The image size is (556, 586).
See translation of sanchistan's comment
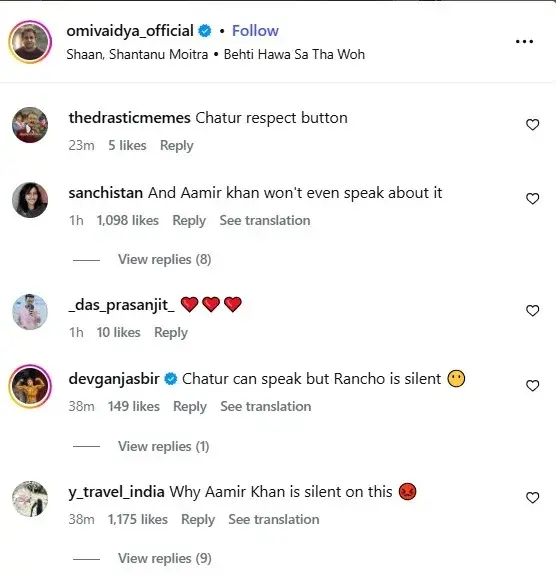(265, 220)
